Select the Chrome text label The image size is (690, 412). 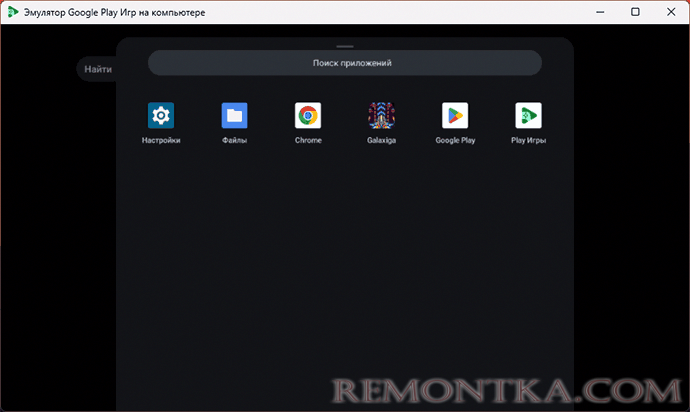[x=308, y=141]
